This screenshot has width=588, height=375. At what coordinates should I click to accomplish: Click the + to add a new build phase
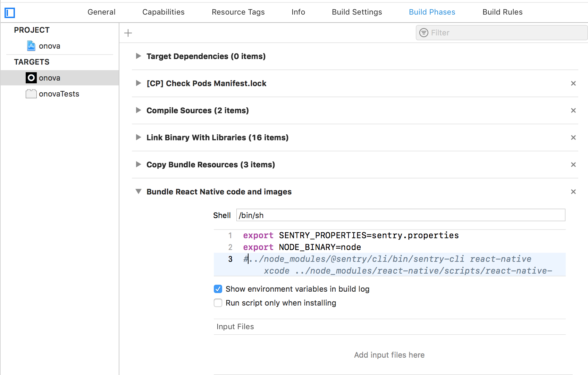click(128, 33)
